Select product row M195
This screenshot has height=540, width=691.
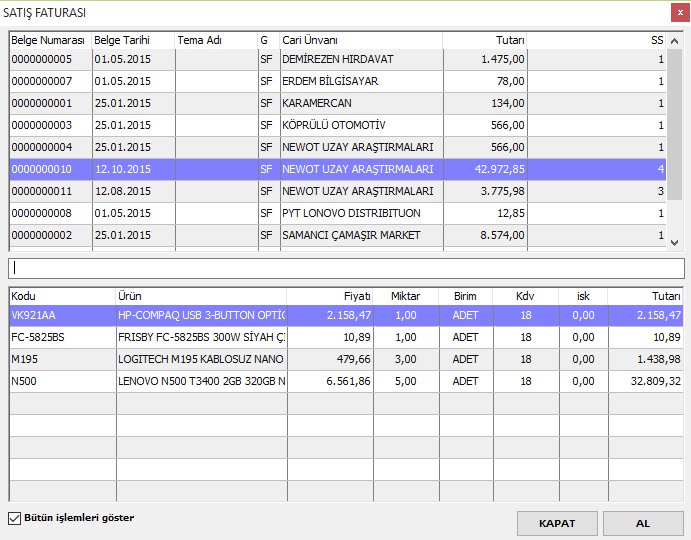point(346,360)
